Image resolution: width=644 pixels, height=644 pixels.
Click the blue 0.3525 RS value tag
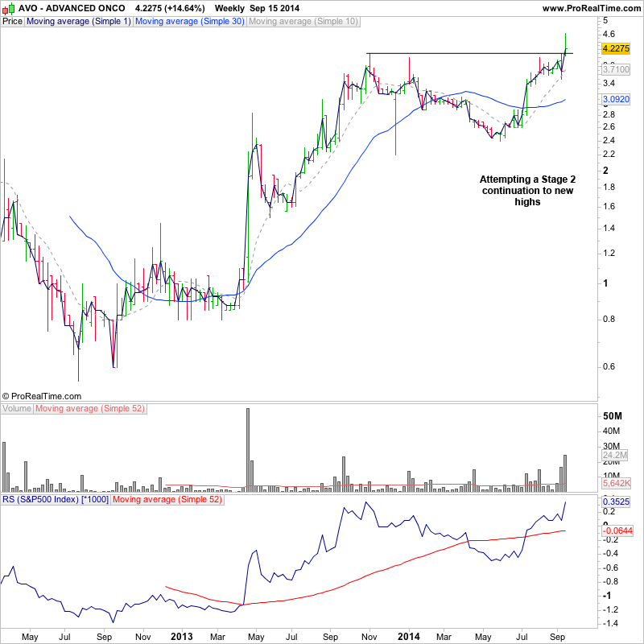pos(615,502)
